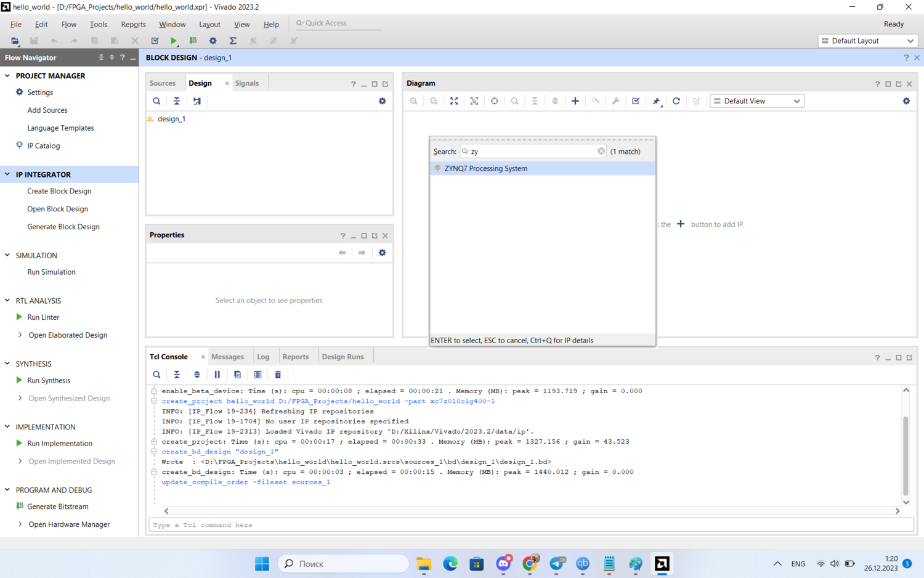Click Regenerate Layout icon in Diagram toolbar

click(x=676, y=101)
